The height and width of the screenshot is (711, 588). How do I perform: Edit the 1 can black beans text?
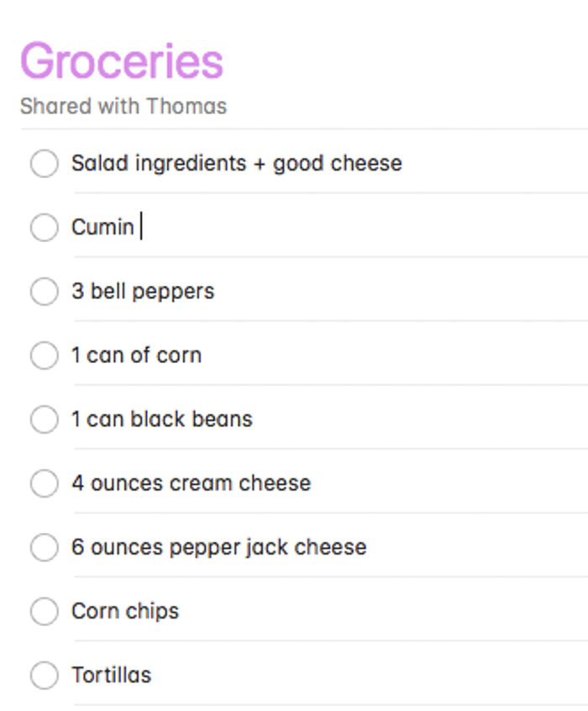tap(161, 419)
